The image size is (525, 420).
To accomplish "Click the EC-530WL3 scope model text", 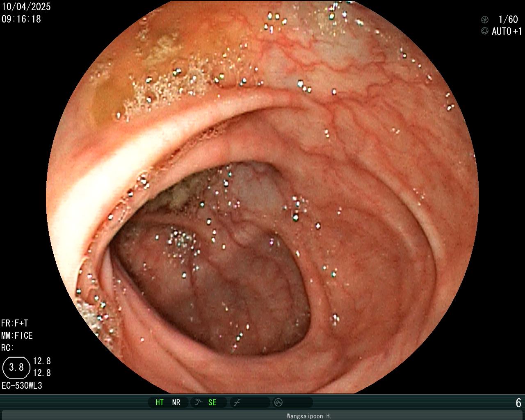I will click(22, 386).
